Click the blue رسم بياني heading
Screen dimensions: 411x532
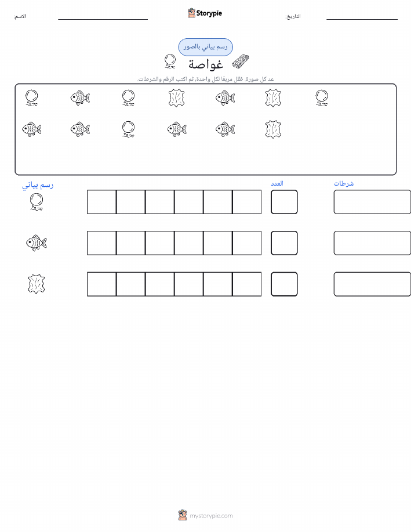tap(38, 185)
